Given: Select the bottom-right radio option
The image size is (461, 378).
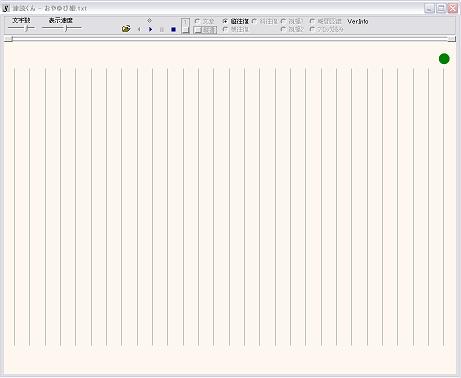Looking at the screenshot, I should point(327,29).
